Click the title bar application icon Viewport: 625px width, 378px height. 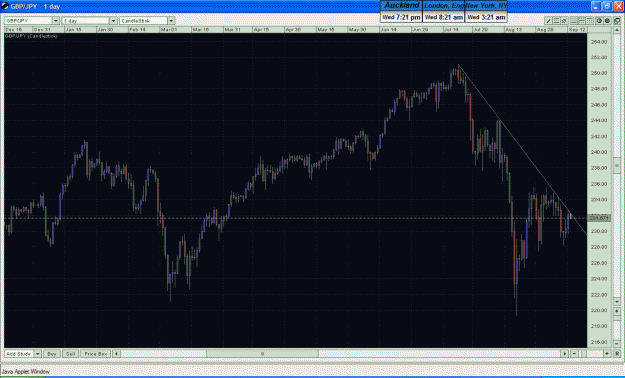(5, 6)
